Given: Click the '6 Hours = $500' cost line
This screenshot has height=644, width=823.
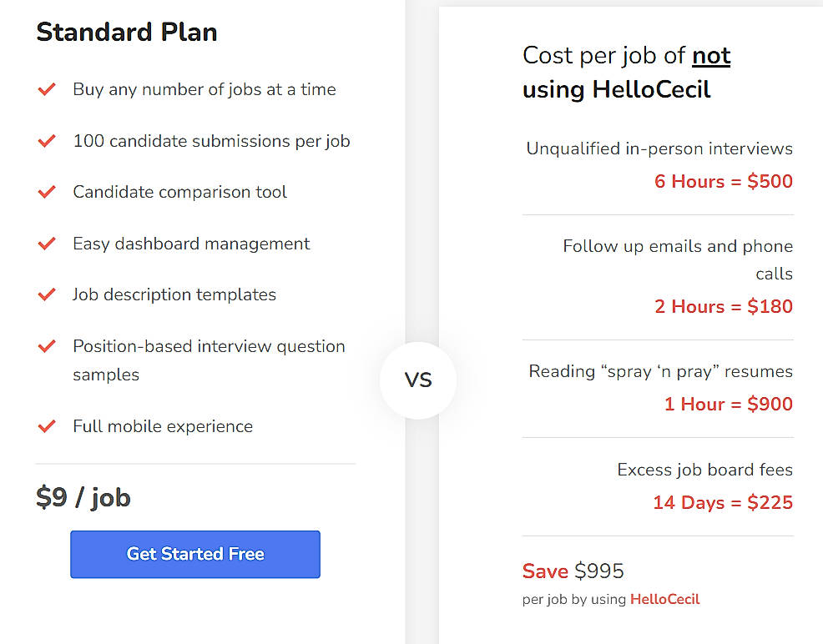Looking at the screenshot, I should 724,181.
